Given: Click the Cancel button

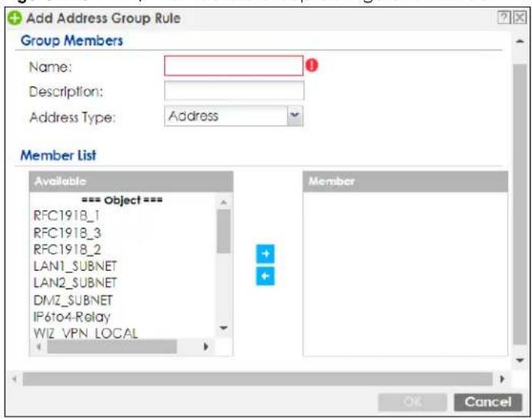Looking at the screenshot, I should [488, 402].
